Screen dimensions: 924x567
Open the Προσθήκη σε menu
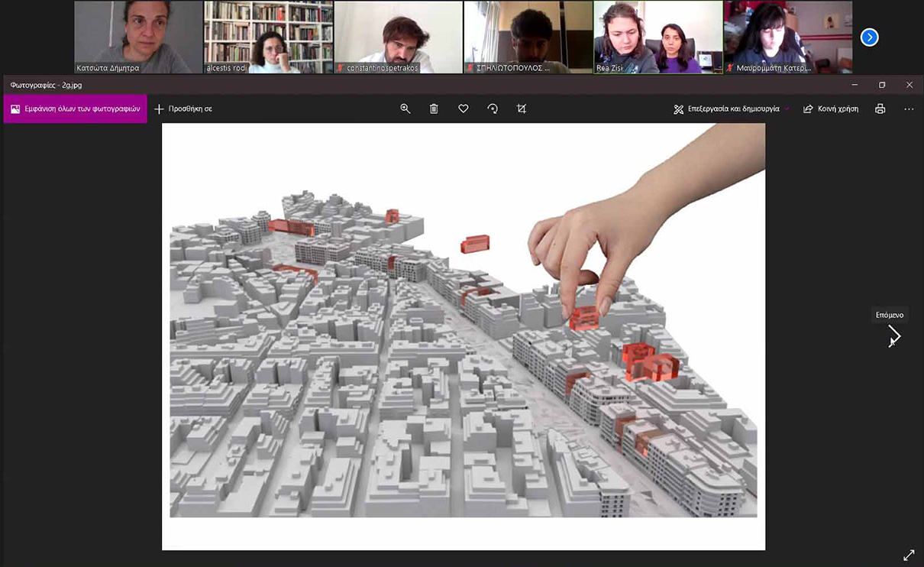183,109
